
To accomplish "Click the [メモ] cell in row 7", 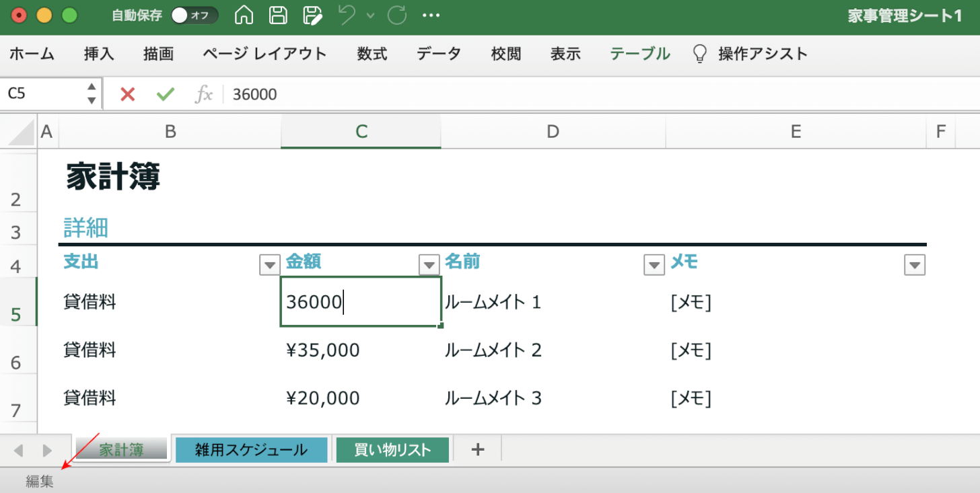I will [x=691, y=398].
